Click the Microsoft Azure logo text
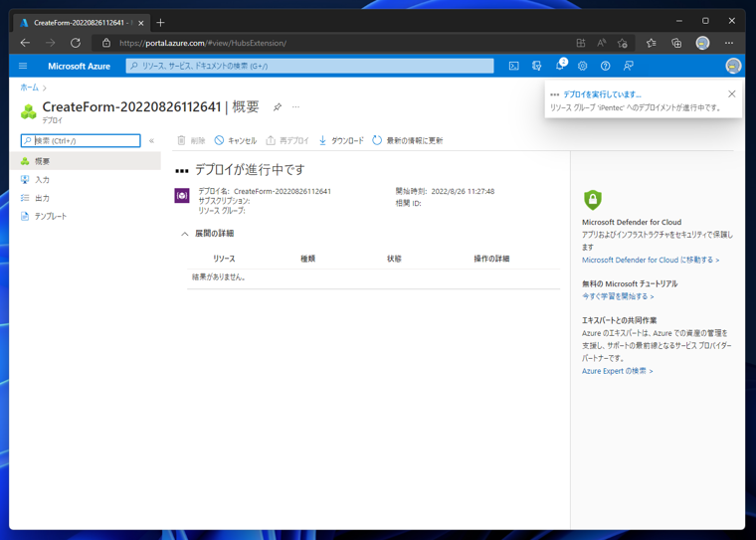This screenshot has width=756, height=540. point(79,66)
